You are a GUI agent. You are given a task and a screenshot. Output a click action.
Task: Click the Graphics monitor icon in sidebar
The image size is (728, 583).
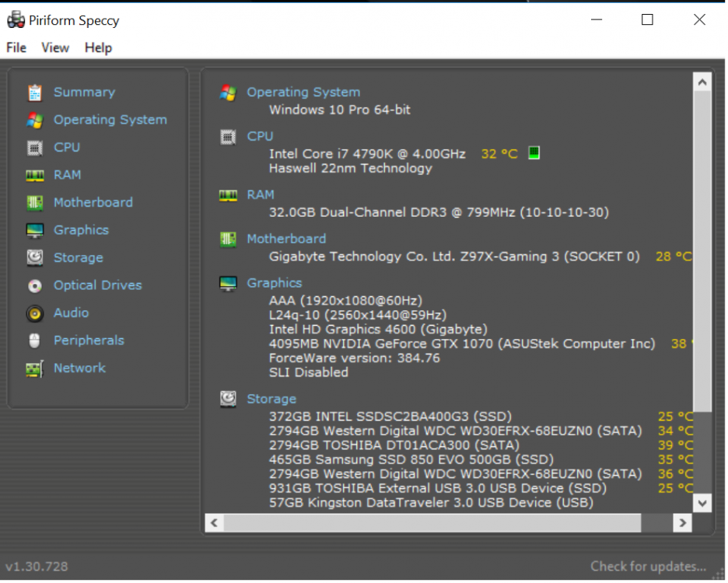pos(35,231)
